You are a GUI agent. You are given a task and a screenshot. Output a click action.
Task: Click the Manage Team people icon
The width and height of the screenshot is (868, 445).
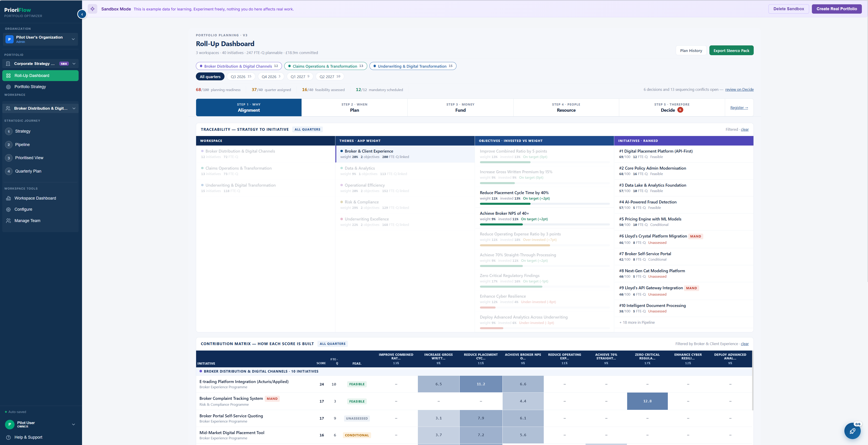[8, 221]
